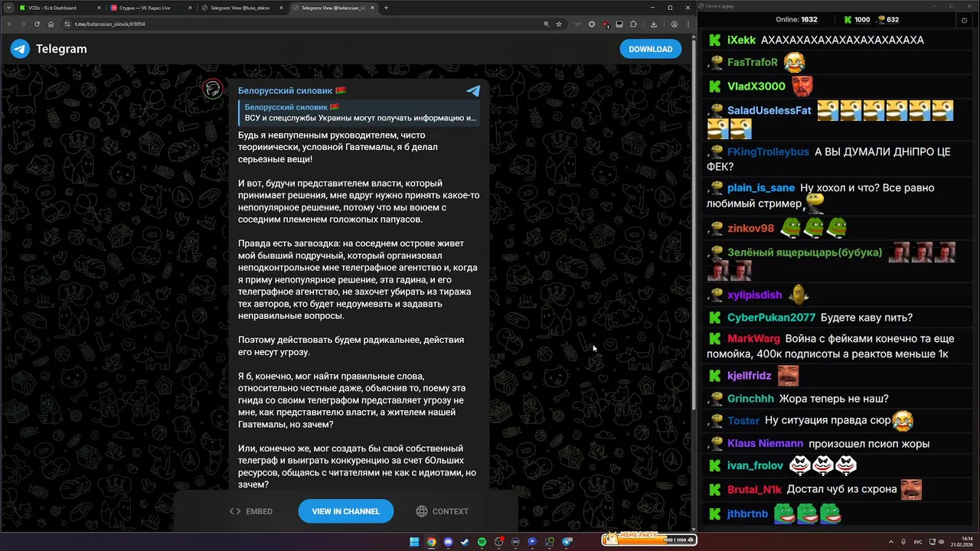
Task: Reload the current page
Action: point(37,24)
